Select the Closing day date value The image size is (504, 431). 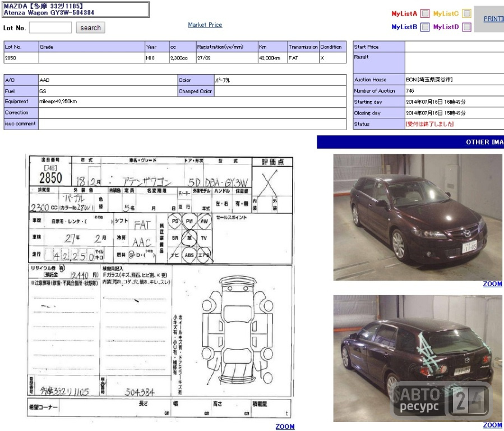click(x=436, y=113)
